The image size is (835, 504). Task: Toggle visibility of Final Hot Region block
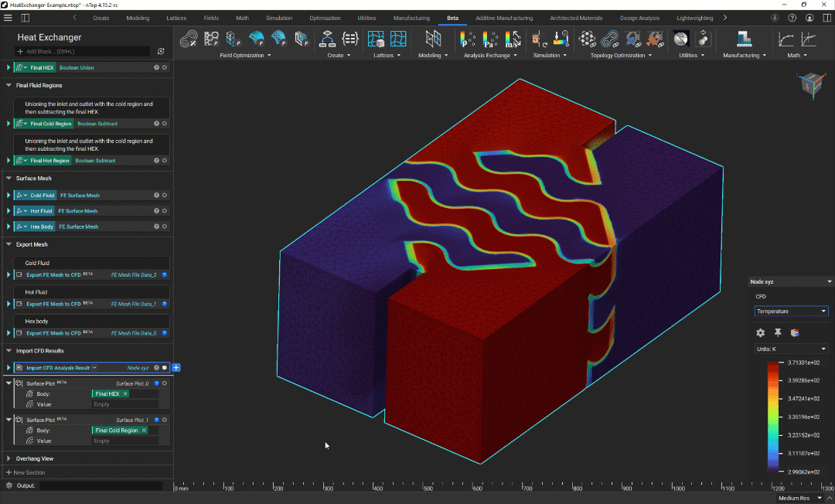point(165,160)
